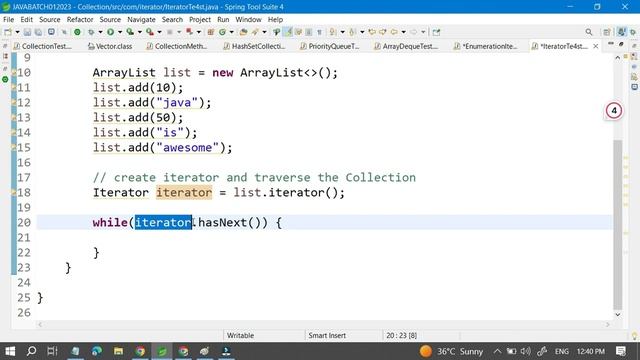
Task: Click the Save toolbar icon
Action: pos(27,32)
